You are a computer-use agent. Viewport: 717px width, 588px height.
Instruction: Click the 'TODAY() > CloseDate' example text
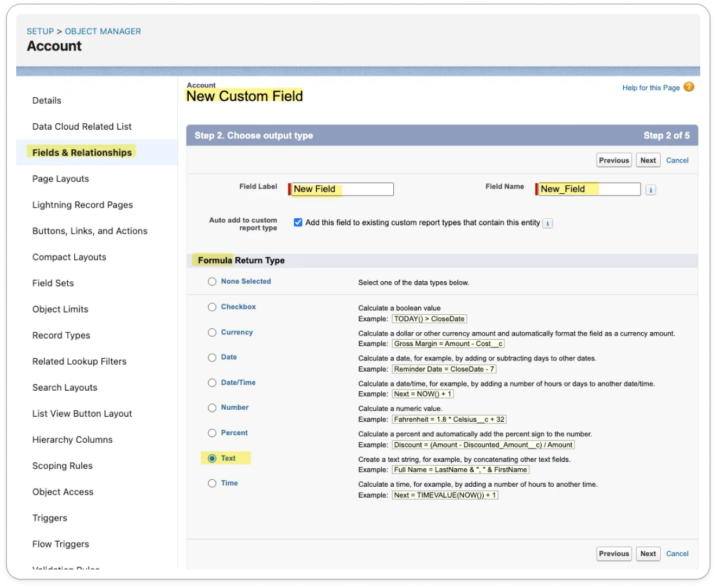click(429, 319)
